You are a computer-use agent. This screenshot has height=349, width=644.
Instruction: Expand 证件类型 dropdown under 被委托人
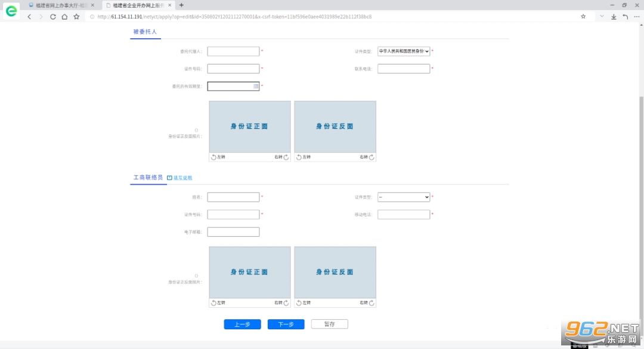coord(404,51)
